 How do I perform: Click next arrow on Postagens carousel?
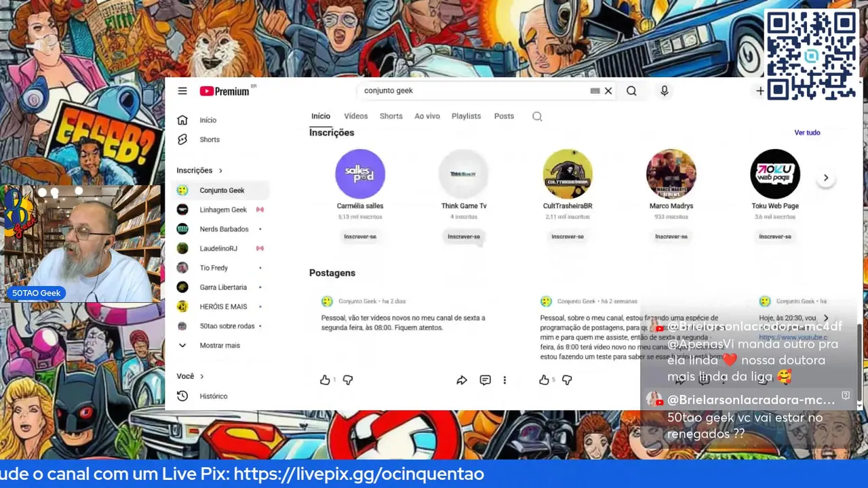825,318
